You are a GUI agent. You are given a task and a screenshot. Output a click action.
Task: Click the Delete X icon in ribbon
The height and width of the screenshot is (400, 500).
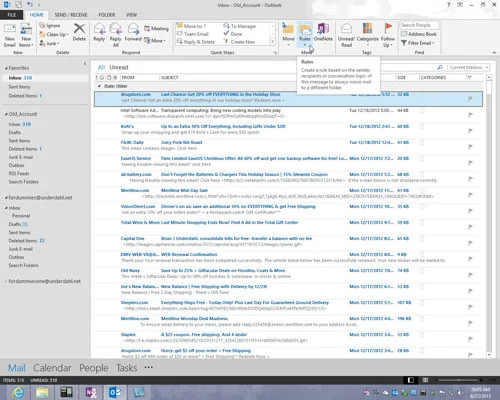coord(79,29)
